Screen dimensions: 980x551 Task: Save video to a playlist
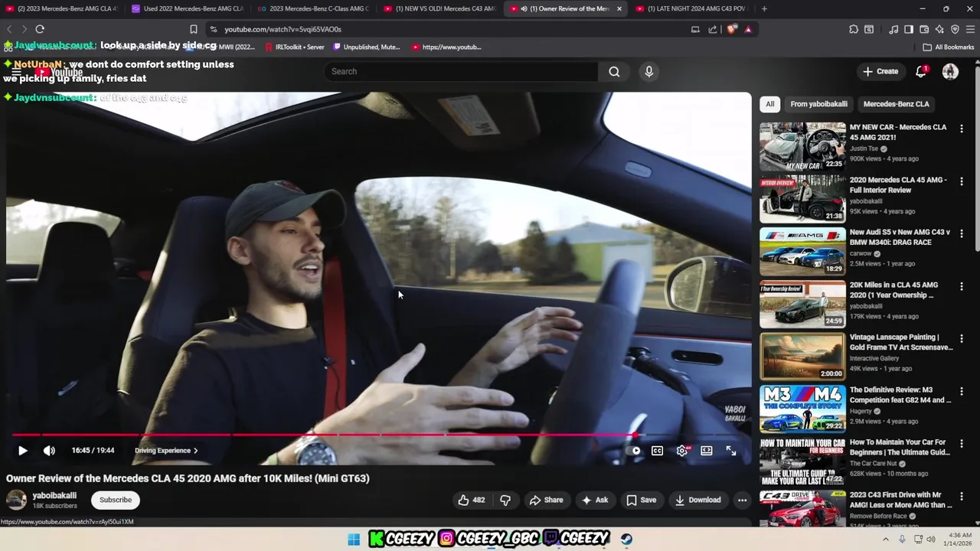(x=641, y=500)
